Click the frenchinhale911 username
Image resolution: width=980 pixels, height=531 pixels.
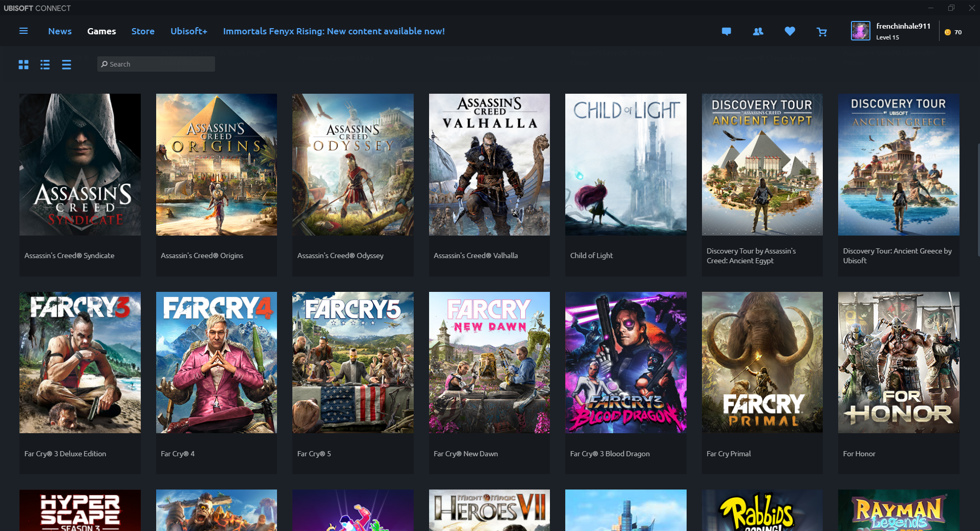point(903,26)
